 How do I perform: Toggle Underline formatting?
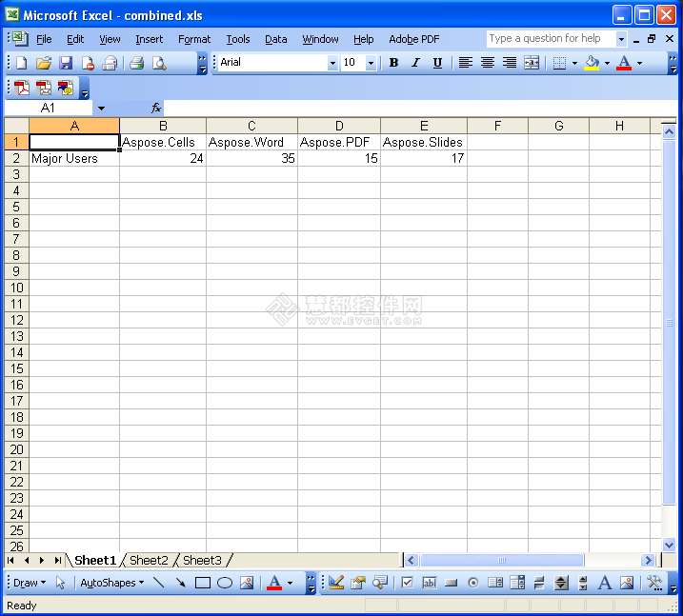(437, 63)
